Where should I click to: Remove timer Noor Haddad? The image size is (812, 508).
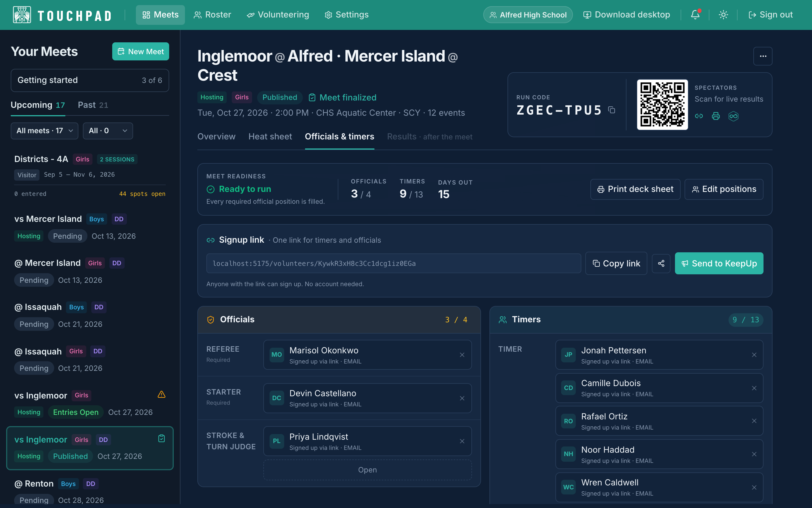[x=754, y=454]
